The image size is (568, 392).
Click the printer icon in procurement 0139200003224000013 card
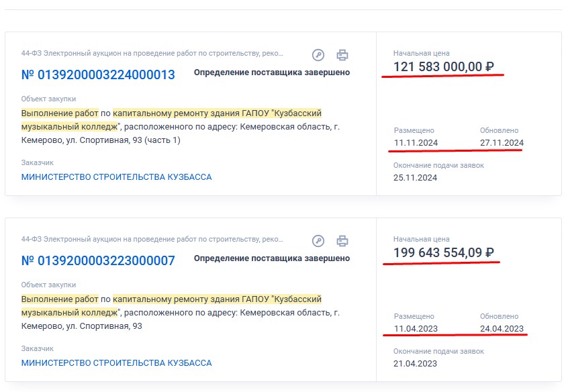click(x=342, y=55)
